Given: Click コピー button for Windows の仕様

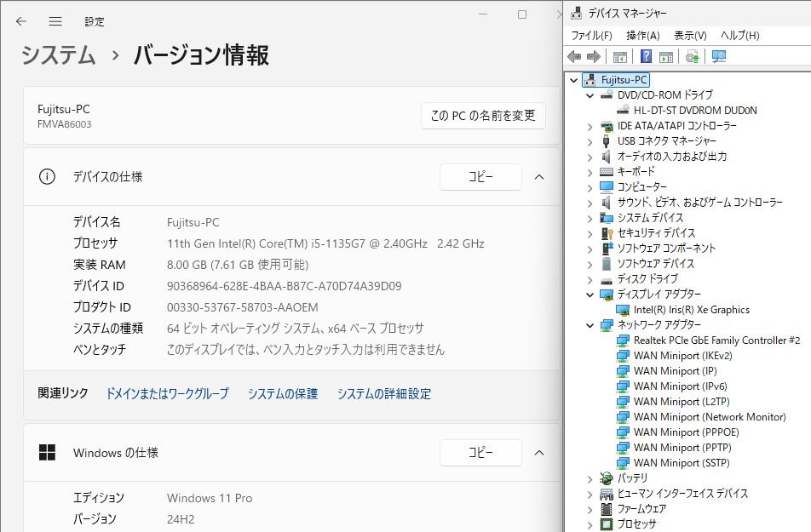Looking at the screenshot, I should tap(480, 452).
